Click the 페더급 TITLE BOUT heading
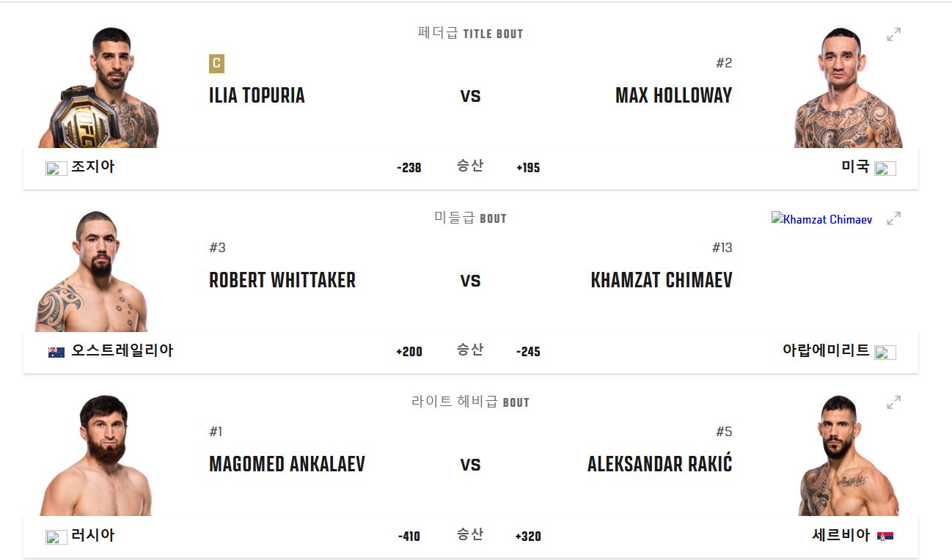 tap(470, 33)
